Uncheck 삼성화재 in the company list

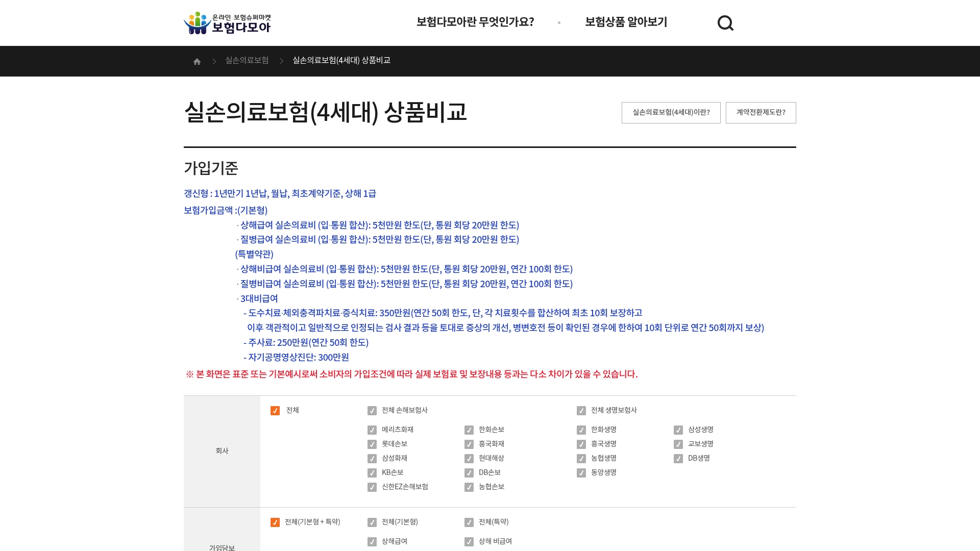372,459
